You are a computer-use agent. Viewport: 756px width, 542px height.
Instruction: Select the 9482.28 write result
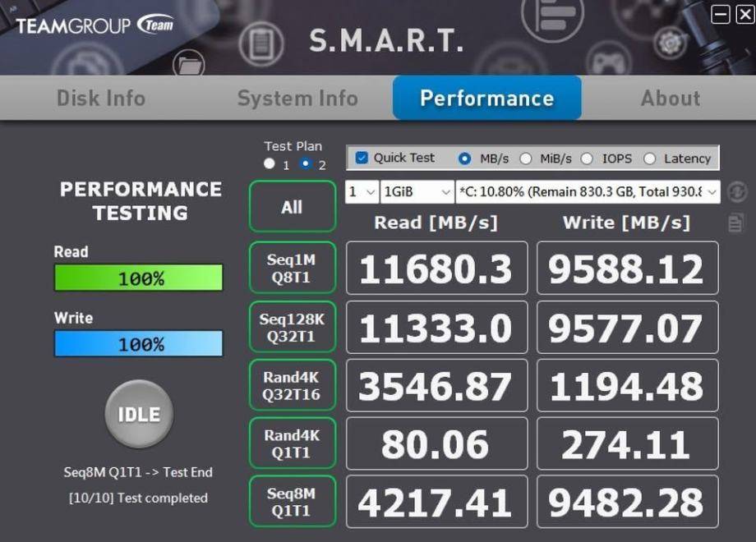point(627,502)
